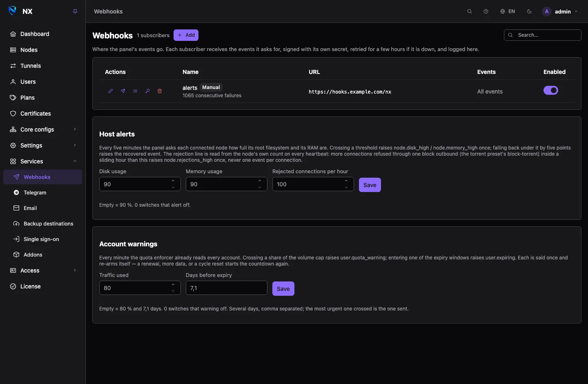Click the pin icon beside the NX logo
The image size is (588, 384).
(x=75, y=11)
